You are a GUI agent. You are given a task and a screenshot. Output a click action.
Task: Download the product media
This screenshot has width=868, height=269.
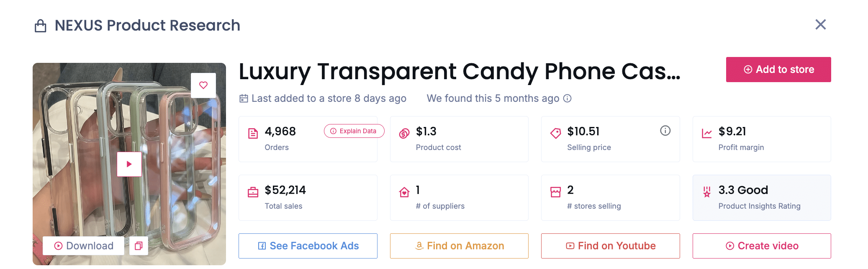point(84,246)
